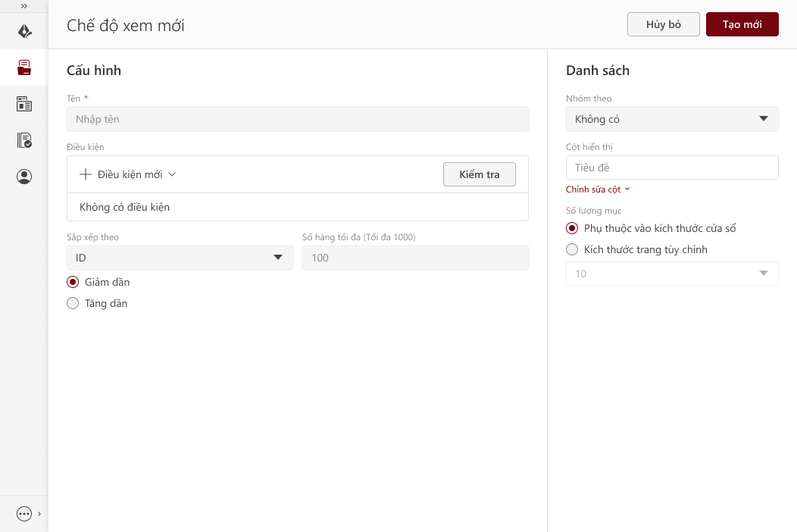Expand the sidebar with double-chevron icon

coord(24,6)
